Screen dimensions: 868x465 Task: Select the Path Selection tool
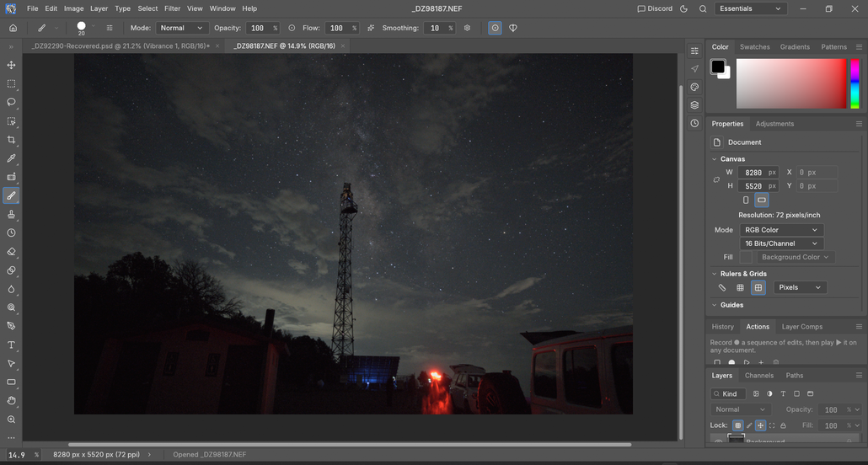pyautogui.click(x=11, y=364)
